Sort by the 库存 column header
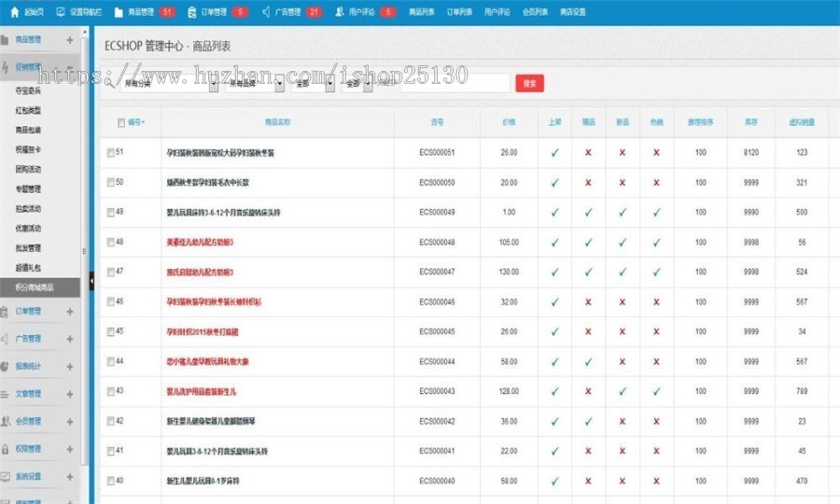The height and width of the screenshot is (504, 840). pos(751,122)
